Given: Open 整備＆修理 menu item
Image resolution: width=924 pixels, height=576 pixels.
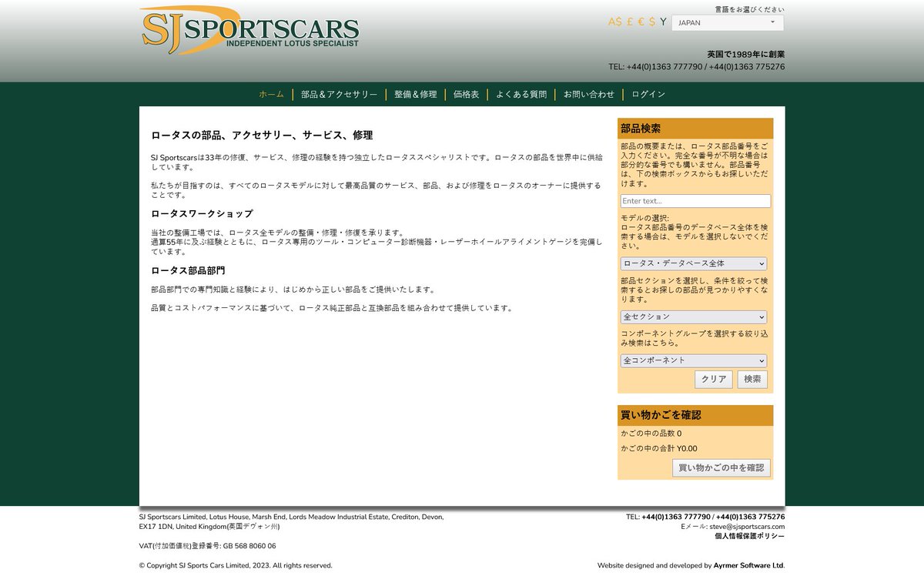Looking at the screenshot, I should [415, 95].
